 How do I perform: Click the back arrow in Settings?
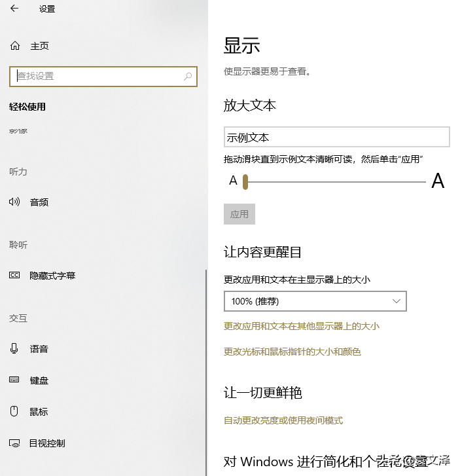click(x=14, y=9)
